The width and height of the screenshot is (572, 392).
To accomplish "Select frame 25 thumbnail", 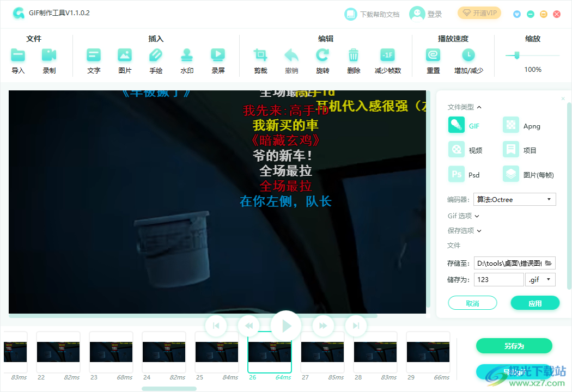I will [x=217, y=352].
